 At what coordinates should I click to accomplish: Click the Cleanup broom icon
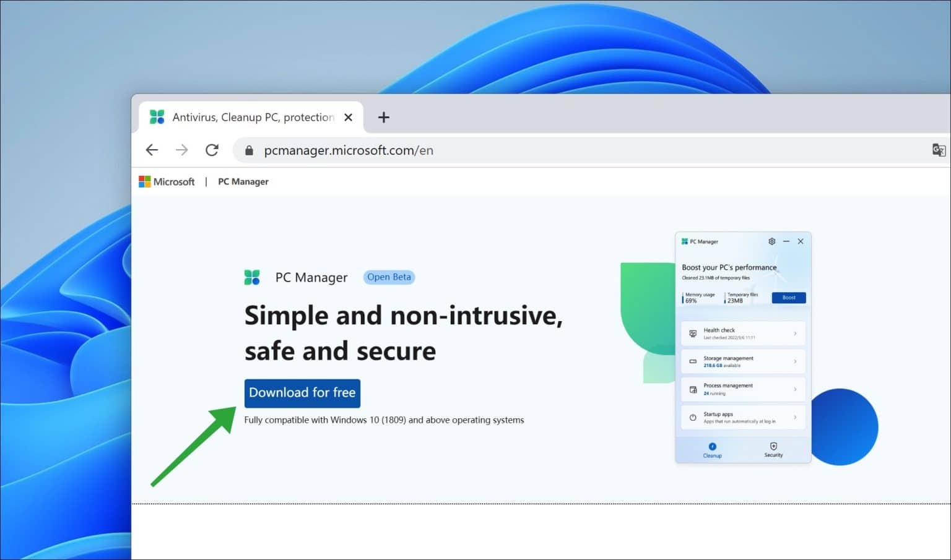[x=713, y=445]
